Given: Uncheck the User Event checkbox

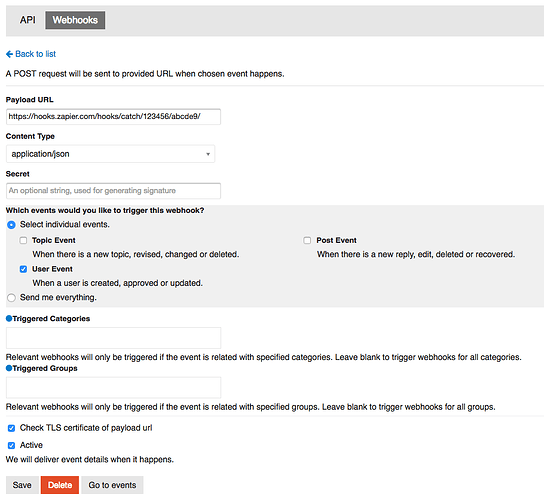Looking at the screenshot, I should tap(23, 269).
